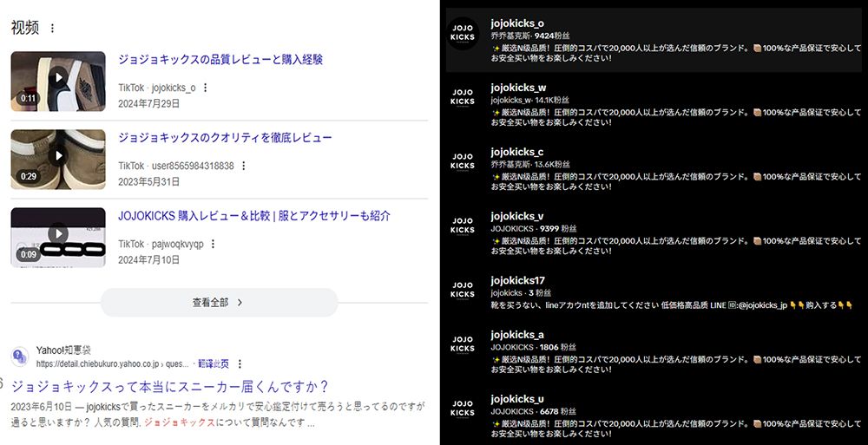The height and width of the screenshot is (445, 868).
Task: Open the jojokicks_w account name
Action: click(x=518, y=88)
